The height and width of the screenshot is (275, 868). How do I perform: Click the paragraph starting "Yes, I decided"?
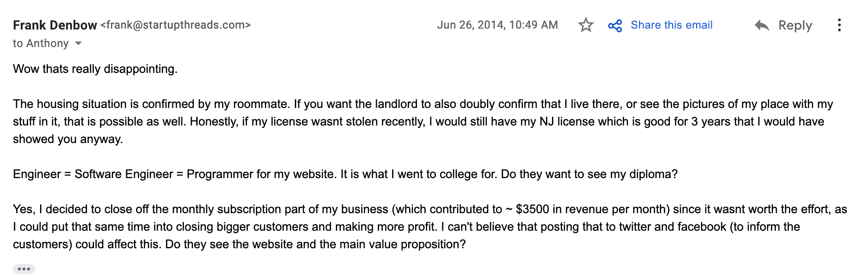[x=430, y=227]
